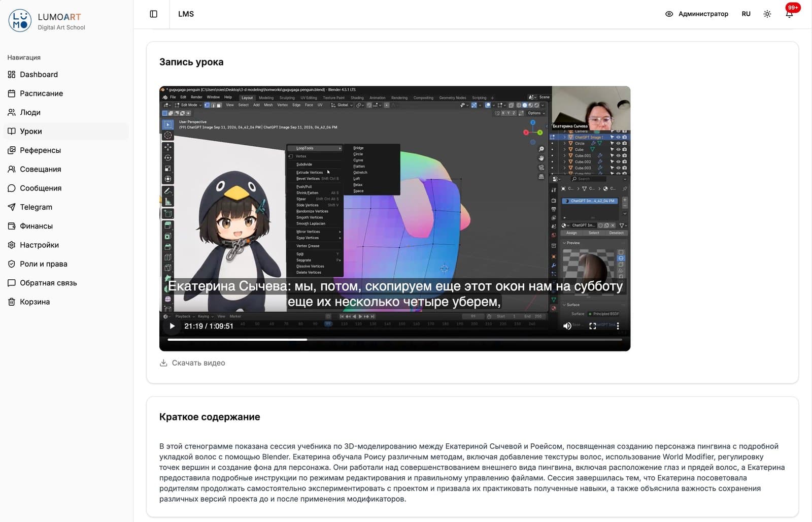Open the Люди section
812x522 pixels.
(x=66, y=112)
